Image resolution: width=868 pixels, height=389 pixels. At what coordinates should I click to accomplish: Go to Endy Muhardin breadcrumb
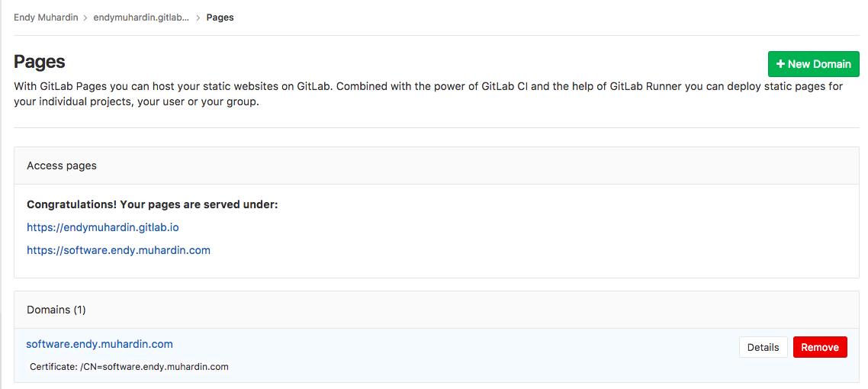46,18
